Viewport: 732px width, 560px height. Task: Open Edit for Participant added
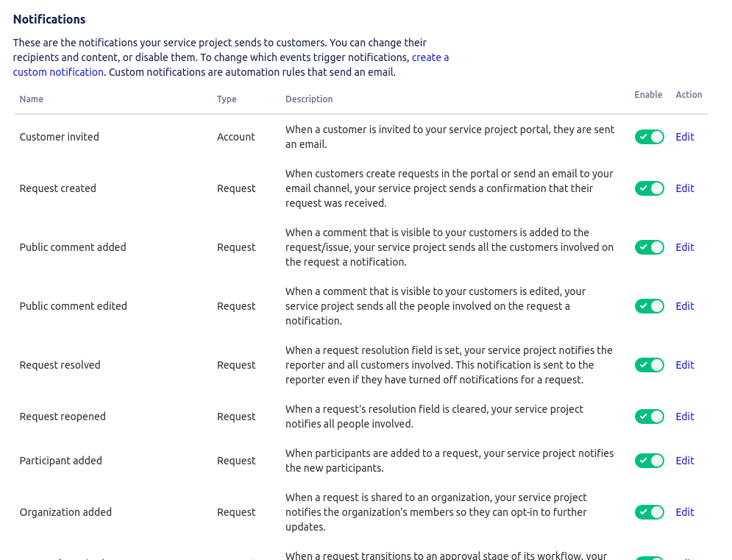coord(684,461)
